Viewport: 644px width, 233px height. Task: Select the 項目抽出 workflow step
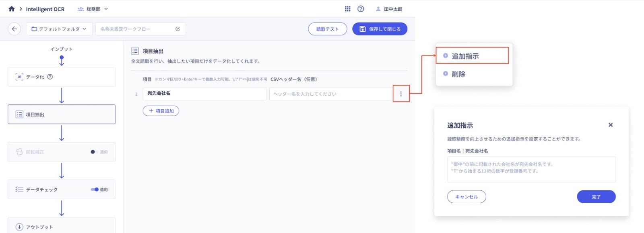tap(62, 114)
